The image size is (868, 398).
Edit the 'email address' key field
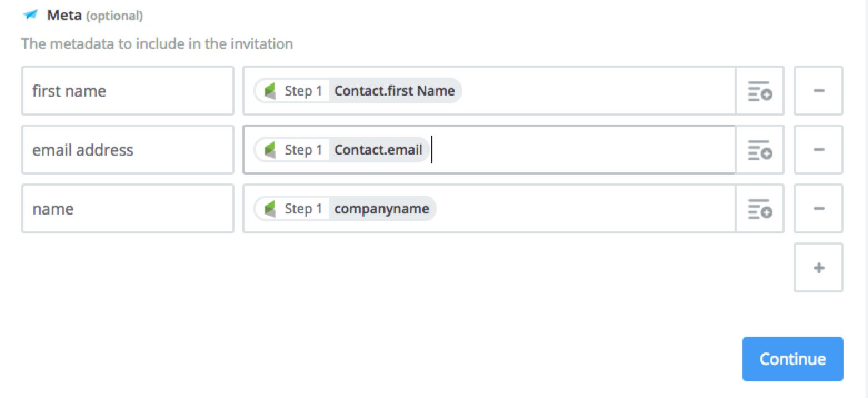point(127,150)
